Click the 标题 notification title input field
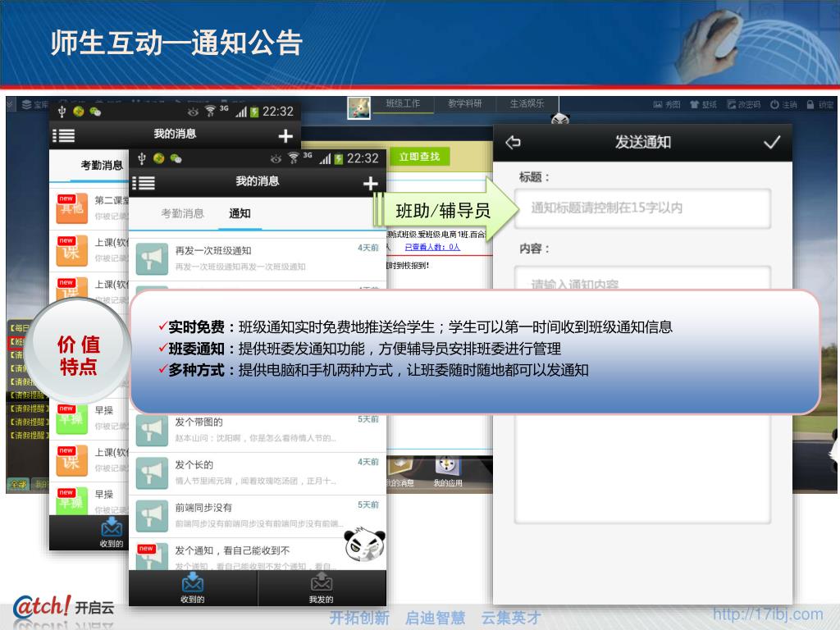 pyautogui.click(x=642, y=208)
